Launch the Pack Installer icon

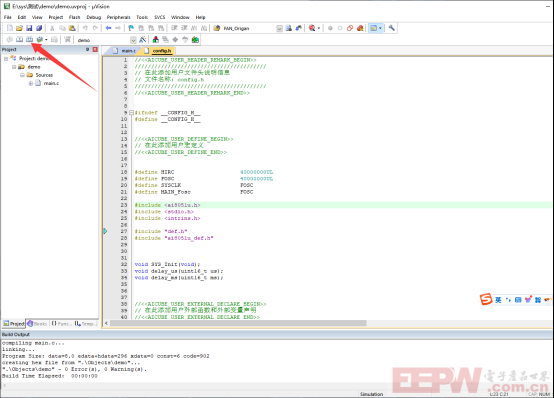tap(195, 40)
